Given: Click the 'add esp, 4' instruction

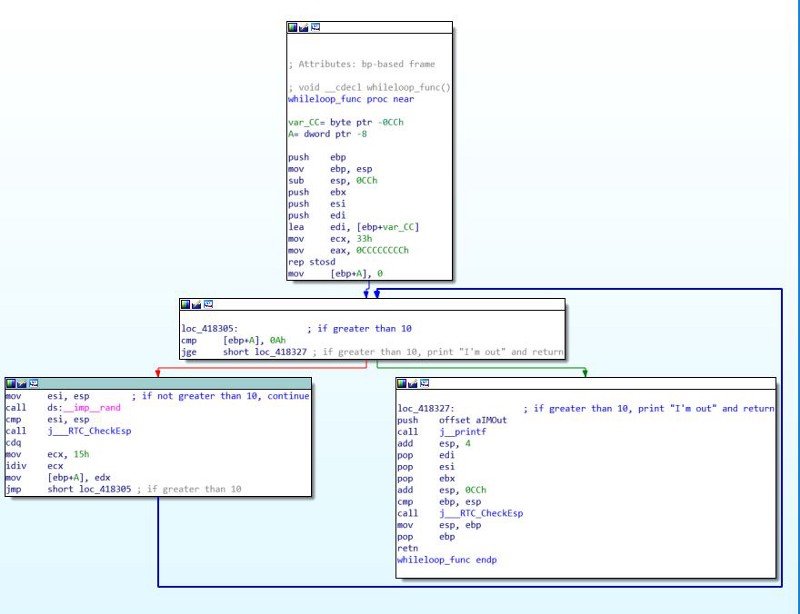Looking at the screenshot, I should pyautogui.click(x=434, y=444).
